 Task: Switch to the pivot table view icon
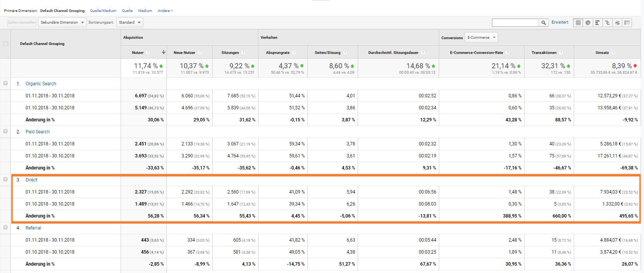[x=627, y=23]
